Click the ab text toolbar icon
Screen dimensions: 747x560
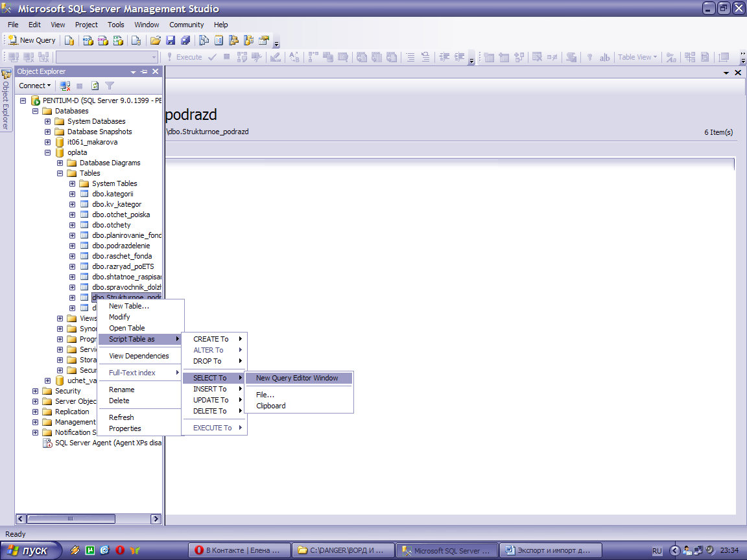point(604,58)
